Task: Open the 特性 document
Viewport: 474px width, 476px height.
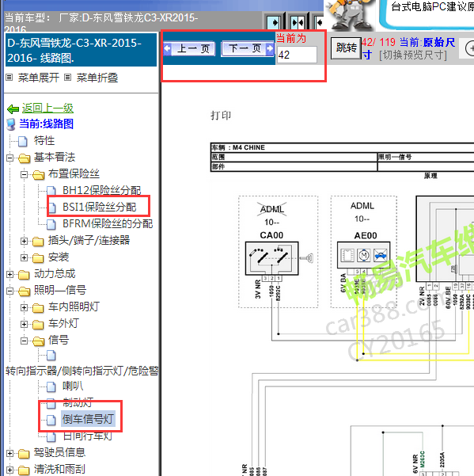Action: click(x=44, y=140)
